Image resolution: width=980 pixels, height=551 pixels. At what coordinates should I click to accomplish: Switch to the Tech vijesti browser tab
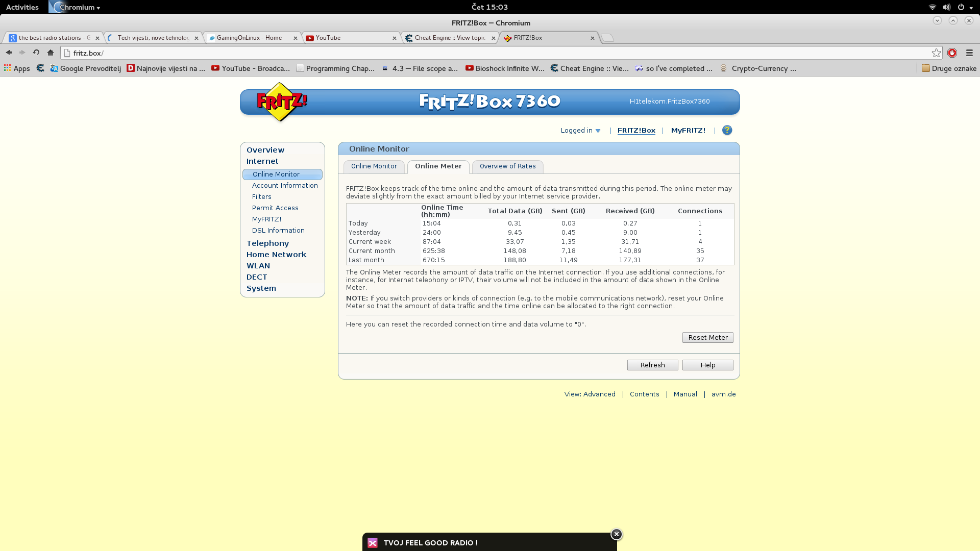click(x=153, y=38)
